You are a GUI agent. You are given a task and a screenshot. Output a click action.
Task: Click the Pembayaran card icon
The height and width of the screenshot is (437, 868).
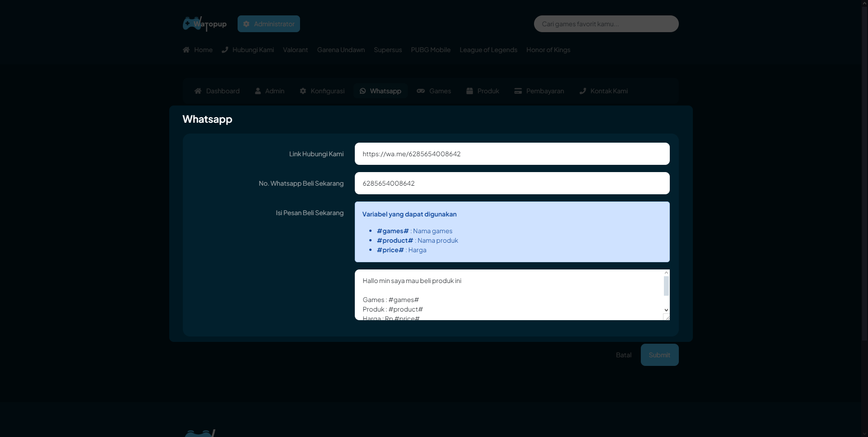click(x=518, y=91)
